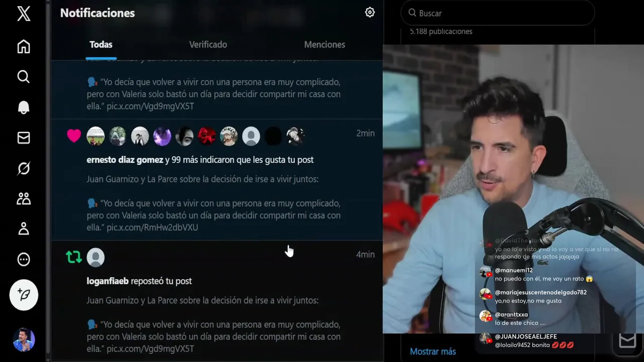Go to Home via house icon

(24, 46)
